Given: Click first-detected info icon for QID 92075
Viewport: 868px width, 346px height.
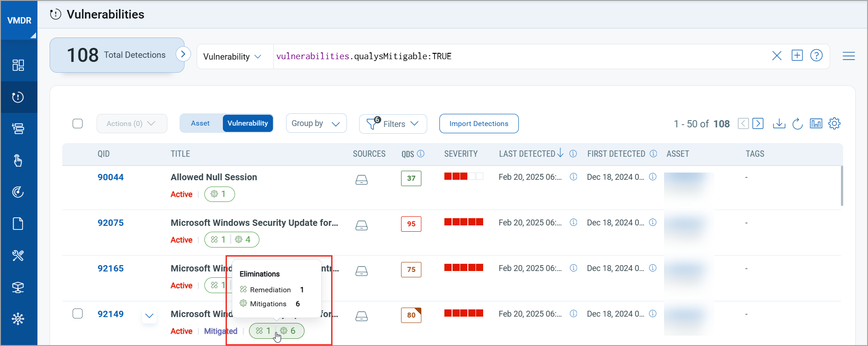Looking at the screenshot, I should (x=653, y=222).
